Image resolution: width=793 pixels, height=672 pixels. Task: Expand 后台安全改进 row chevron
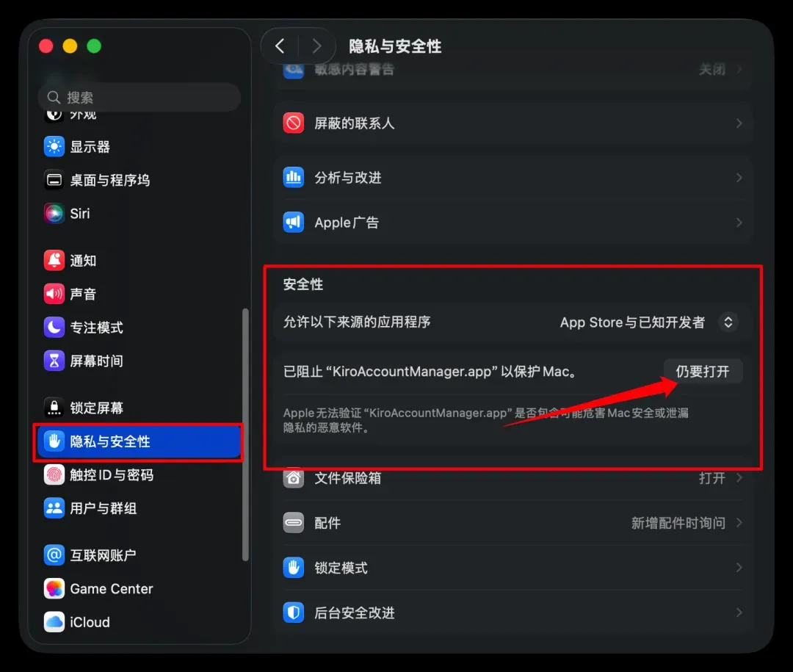739,613
